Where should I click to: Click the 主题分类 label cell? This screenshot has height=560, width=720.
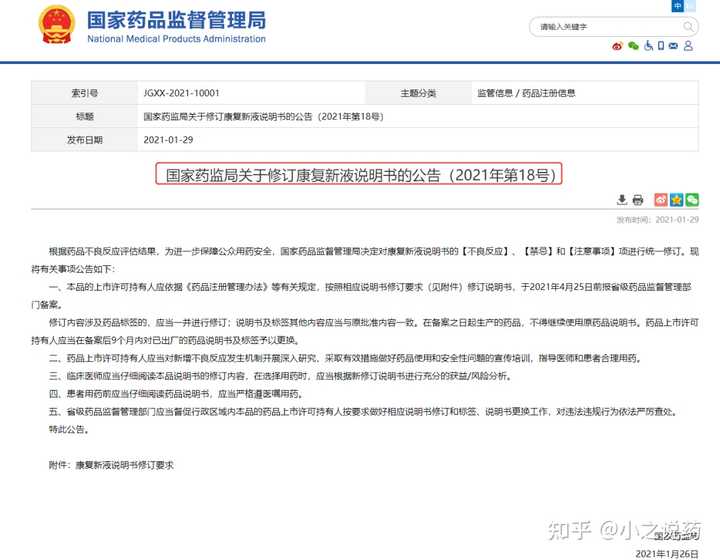[418, 93]
